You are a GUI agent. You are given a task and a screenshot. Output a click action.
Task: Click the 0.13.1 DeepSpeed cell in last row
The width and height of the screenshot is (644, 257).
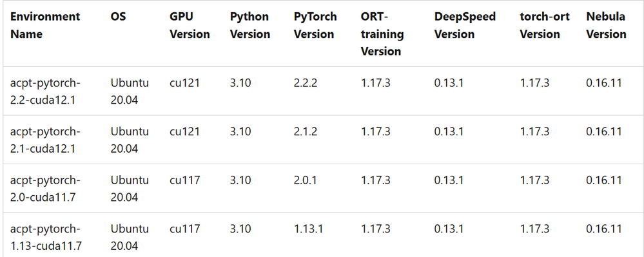[x=449, y=229]
